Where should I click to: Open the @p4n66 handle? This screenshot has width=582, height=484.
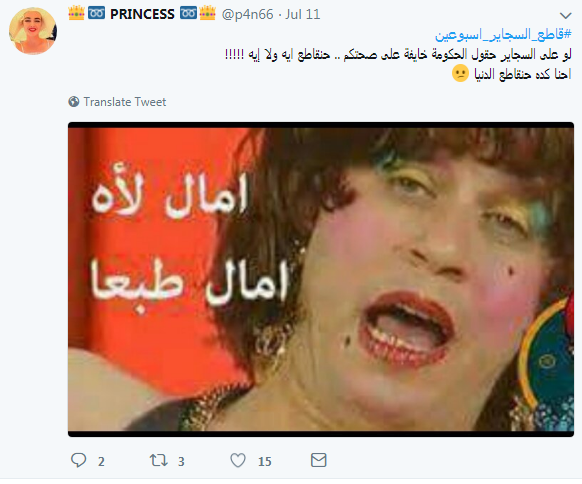pos(247,14)
